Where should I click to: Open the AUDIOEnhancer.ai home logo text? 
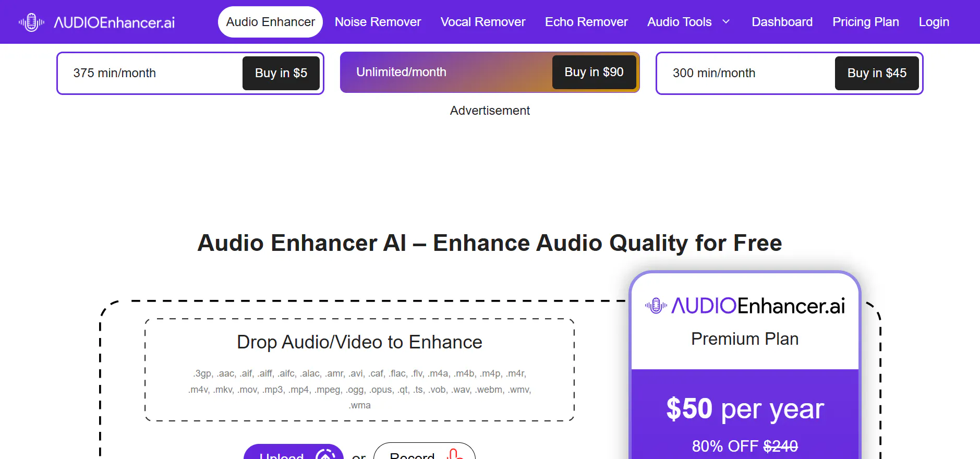(114, 22)
